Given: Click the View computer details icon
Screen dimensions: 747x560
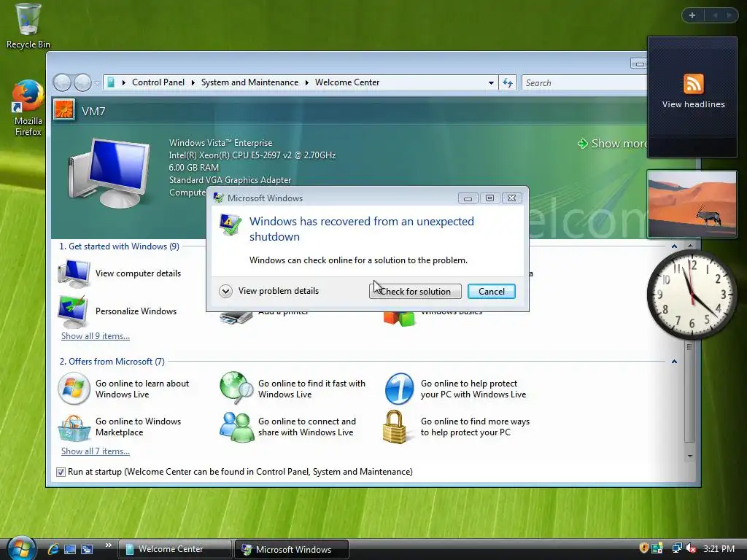Looking at the screenshot, I should pos(74,274).
